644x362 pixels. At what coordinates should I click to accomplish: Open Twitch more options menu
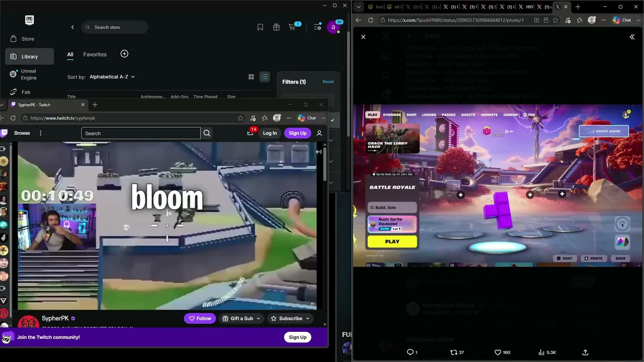pyautogui.click(x=41, y=133)
